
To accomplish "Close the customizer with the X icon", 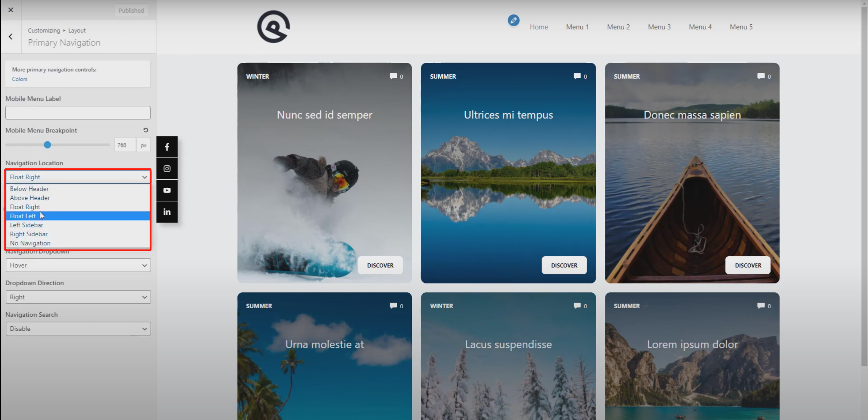I will 11,10.
